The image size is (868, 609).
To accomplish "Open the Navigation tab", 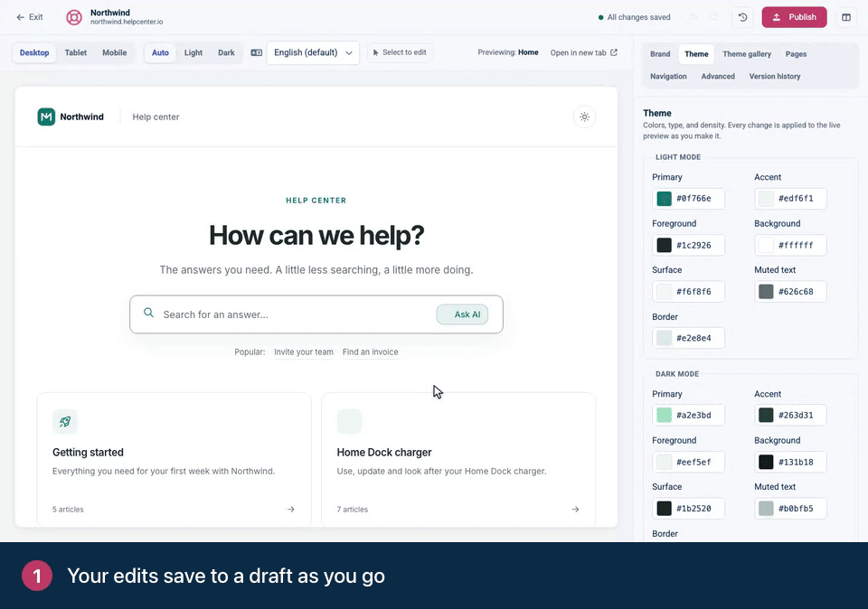I will pos(669,76).
